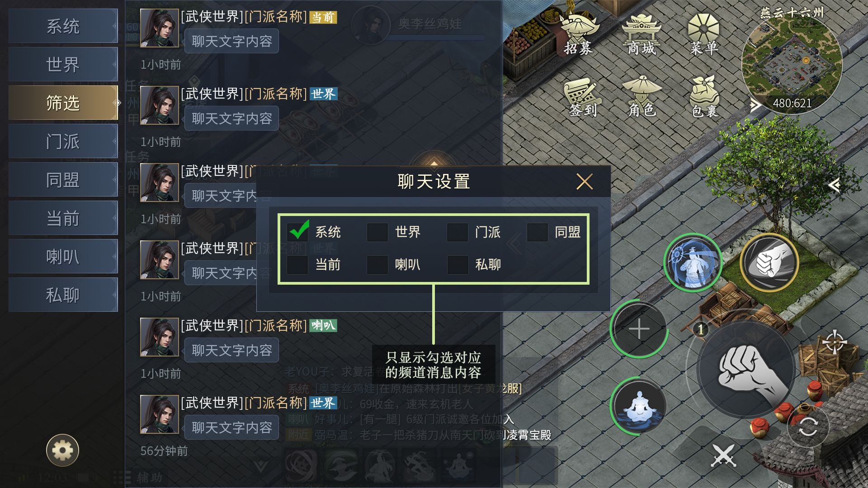Image resolution: width=868 pixels, height=488 pixels.
Task: Uncheck the 系统 channel checkbox
Action: pos(297,232)
